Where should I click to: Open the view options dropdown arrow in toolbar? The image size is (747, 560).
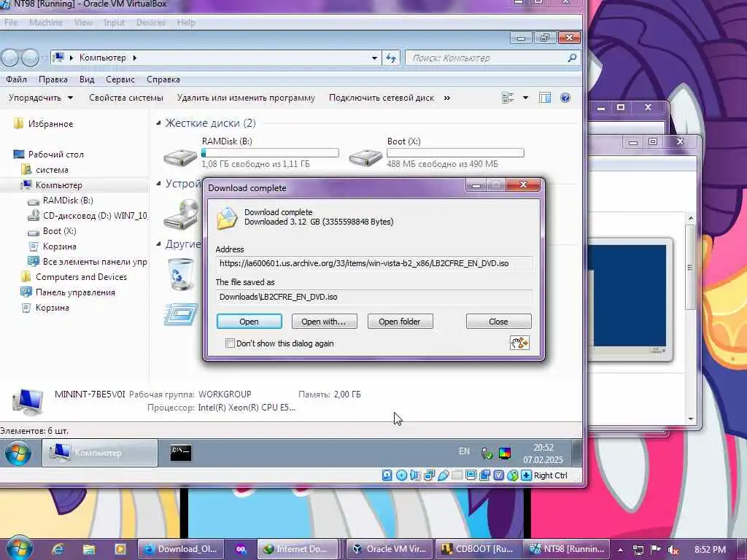(x=525, y=98)
